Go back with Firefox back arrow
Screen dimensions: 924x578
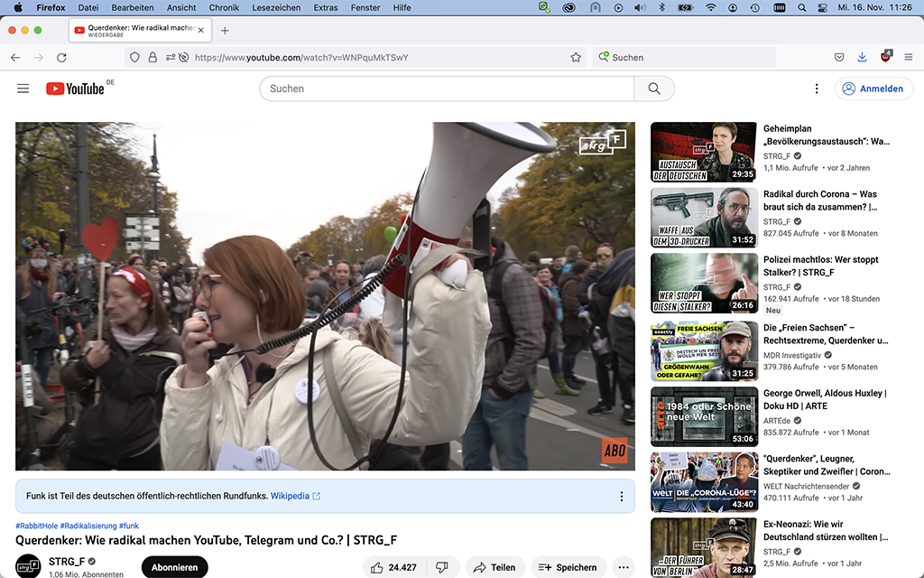tap(15, 57)
